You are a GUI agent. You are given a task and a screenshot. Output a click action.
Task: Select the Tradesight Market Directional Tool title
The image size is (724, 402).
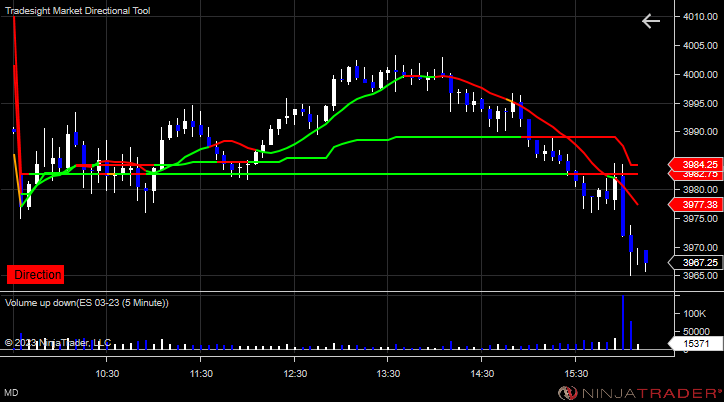[x=78, y=11]
